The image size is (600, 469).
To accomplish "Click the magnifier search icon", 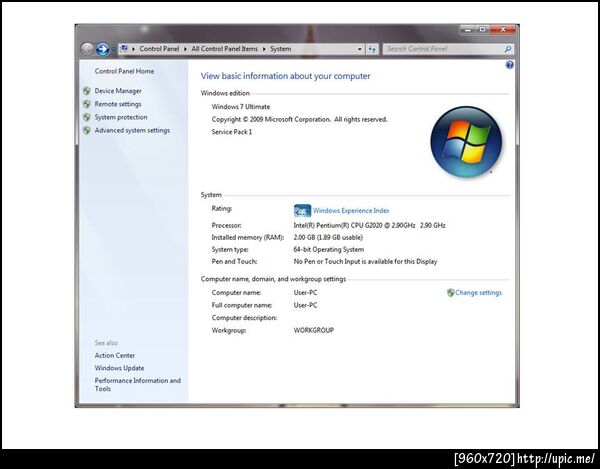I will pyautogui.click(x=507, y=49).
